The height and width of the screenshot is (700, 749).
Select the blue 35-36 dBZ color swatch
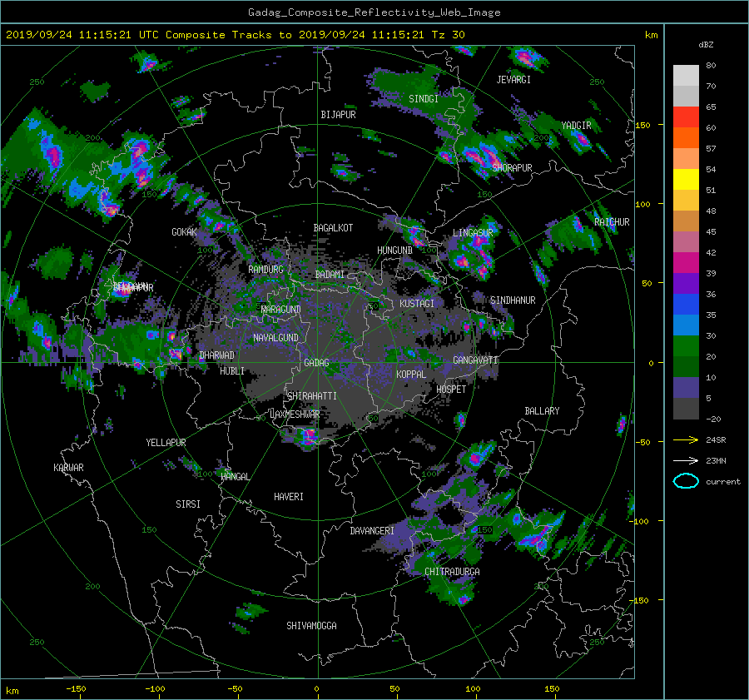coord(686,305)
